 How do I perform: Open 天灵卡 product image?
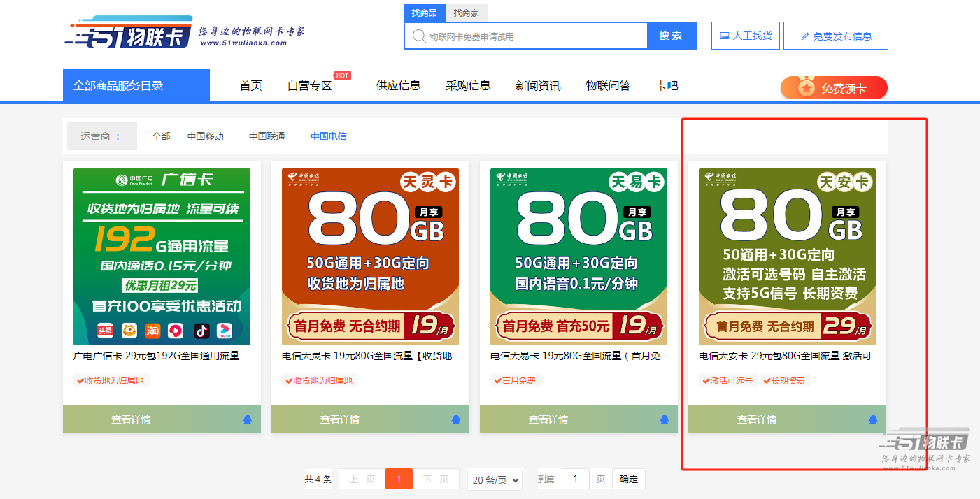pos(370,256)
